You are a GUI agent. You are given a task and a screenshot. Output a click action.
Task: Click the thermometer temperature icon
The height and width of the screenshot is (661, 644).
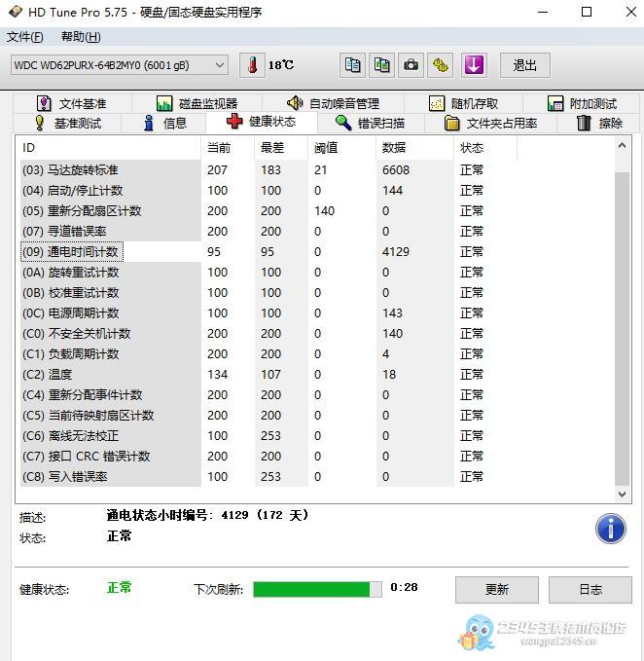(252, 65)
